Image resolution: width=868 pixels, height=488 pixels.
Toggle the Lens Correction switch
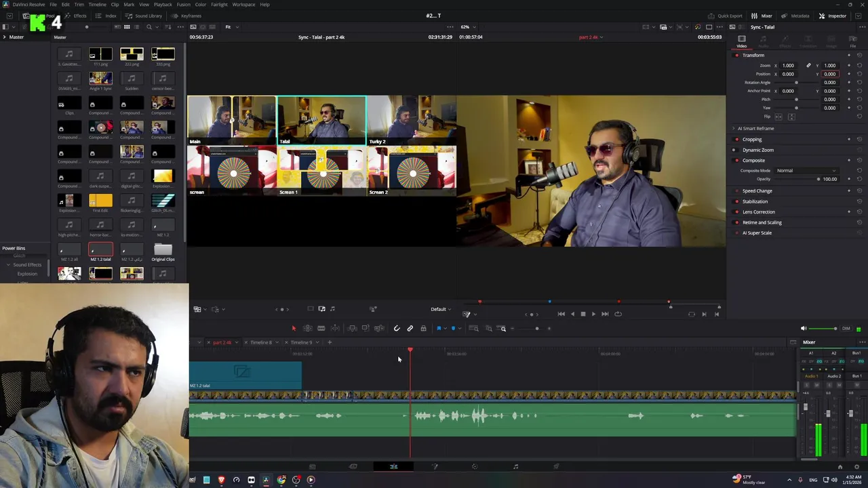736,212
